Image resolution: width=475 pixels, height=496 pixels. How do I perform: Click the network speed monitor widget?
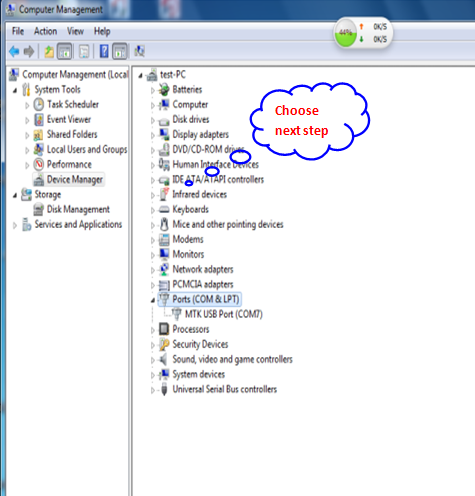pyautogui.click(x=363, y=33)
